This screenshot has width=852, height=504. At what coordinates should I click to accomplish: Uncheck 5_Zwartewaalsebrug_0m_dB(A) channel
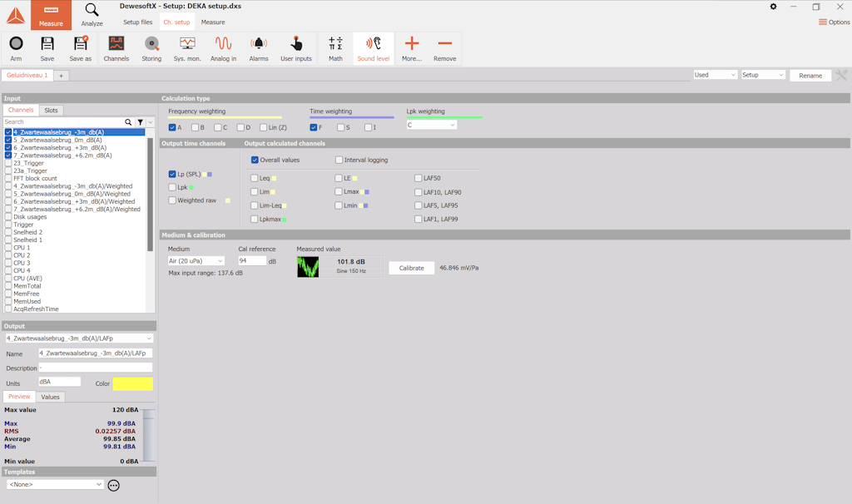tap(8, 140)
